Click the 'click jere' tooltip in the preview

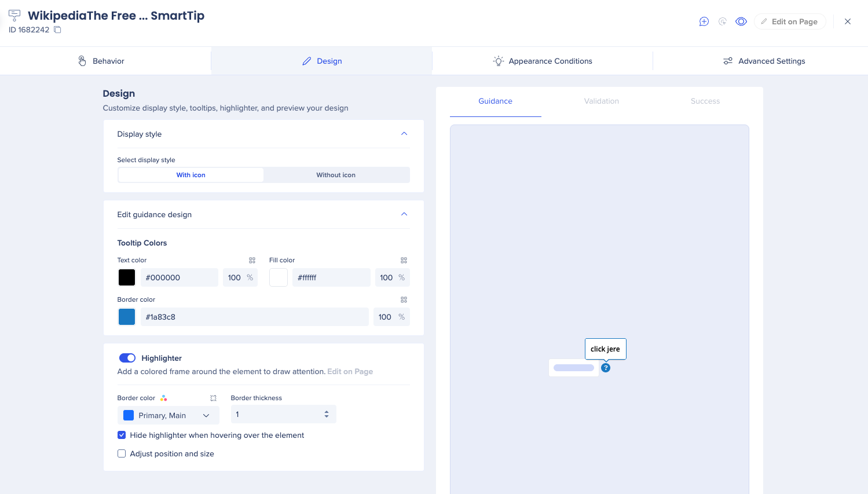[605, 349]
